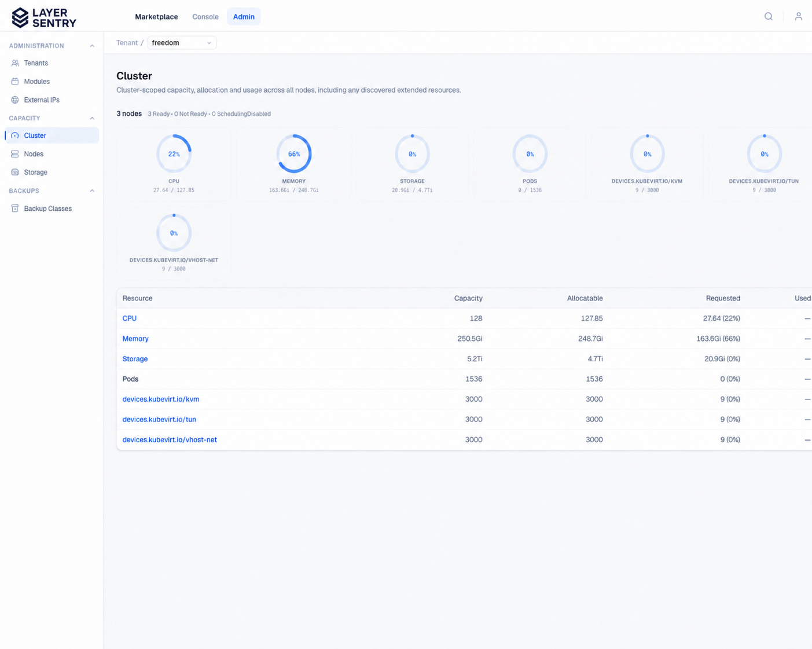Open the freedom tenant dropdown
The width and height of the screenshot is (812, 649).
coord(182,43)
